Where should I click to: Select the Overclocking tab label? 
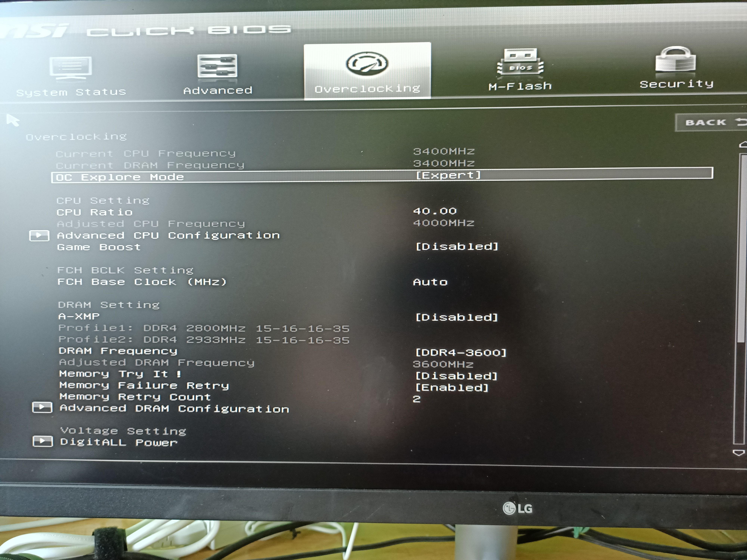[x=367, y=89]
